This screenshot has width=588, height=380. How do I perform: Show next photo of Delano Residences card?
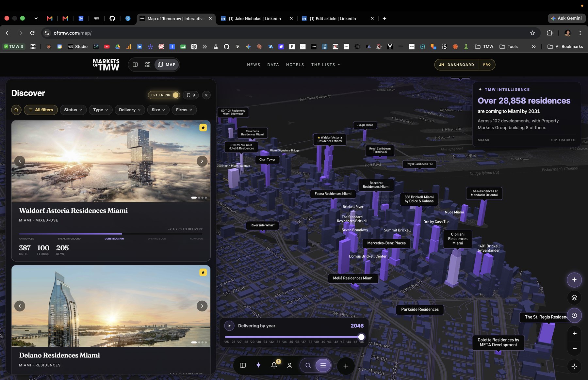click(202, 306)
